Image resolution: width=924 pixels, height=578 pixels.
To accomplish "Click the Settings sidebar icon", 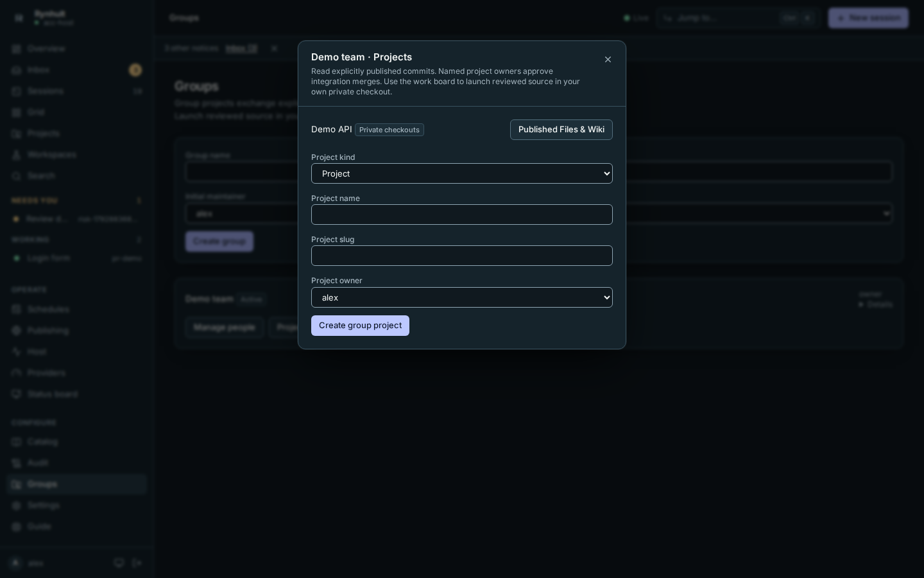I will (17, 505).
